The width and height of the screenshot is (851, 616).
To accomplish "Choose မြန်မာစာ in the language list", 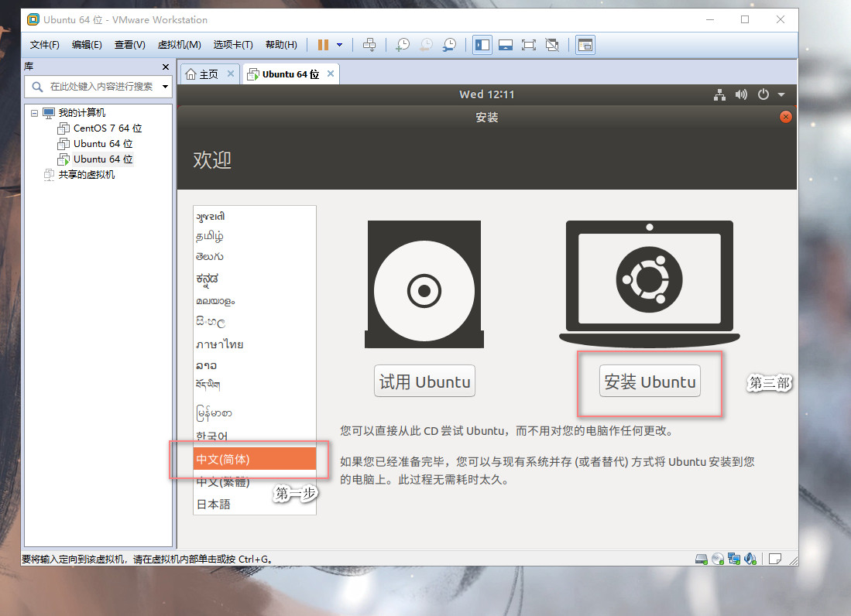I will pyautogui.click(x=255, y=413).
